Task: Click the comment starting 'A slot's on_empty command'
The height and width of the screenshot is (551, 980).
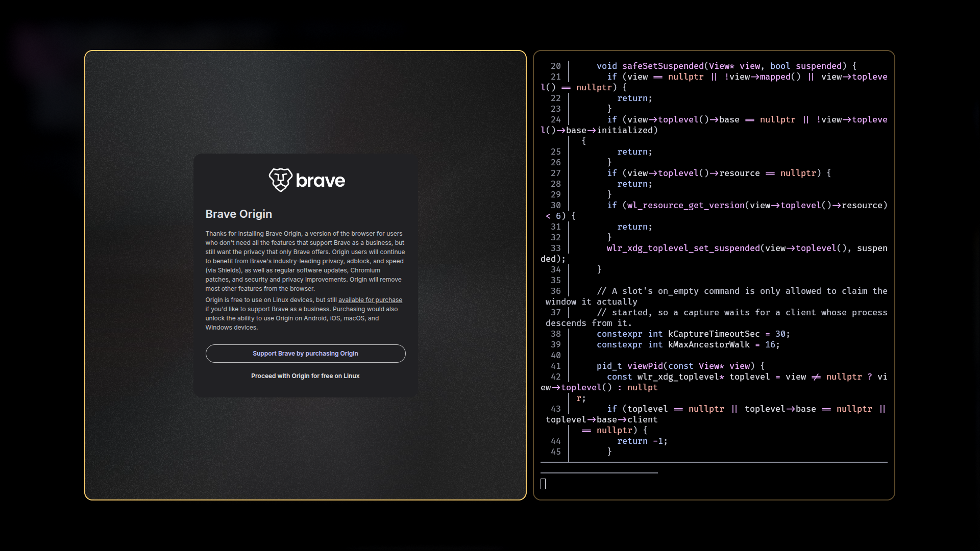Action: click(714, 296)
